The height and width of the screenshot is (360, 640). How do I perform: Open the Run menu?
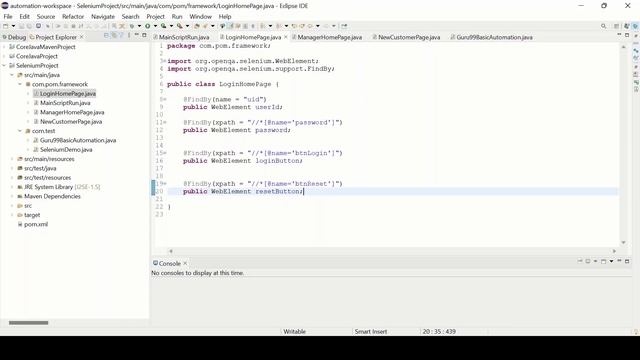[177, 16]
